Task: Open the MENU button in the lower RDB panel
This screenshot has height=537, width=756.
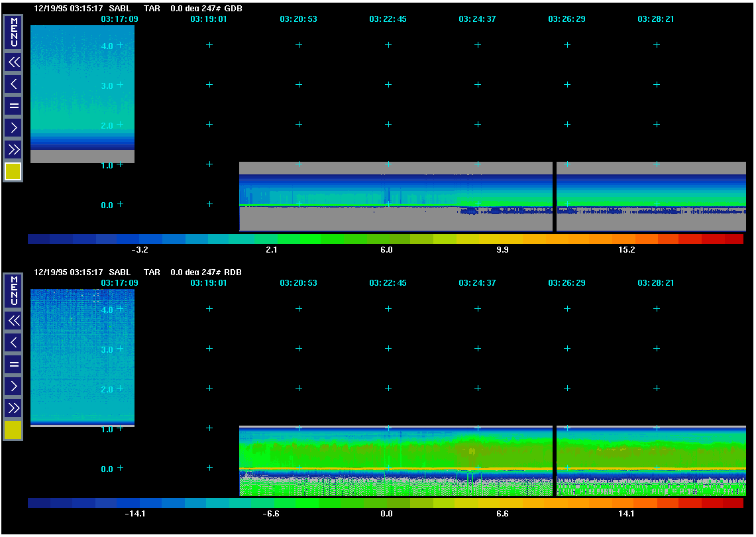Action: (13, 291)
